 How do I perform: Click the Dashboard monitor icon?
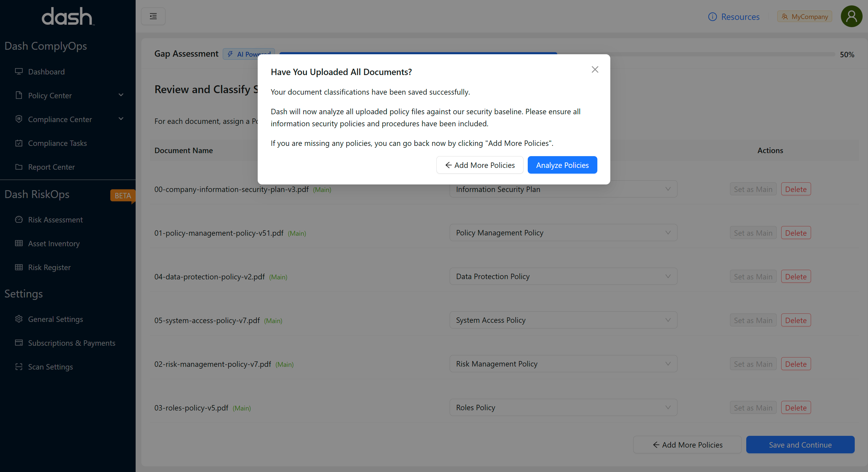19,71
